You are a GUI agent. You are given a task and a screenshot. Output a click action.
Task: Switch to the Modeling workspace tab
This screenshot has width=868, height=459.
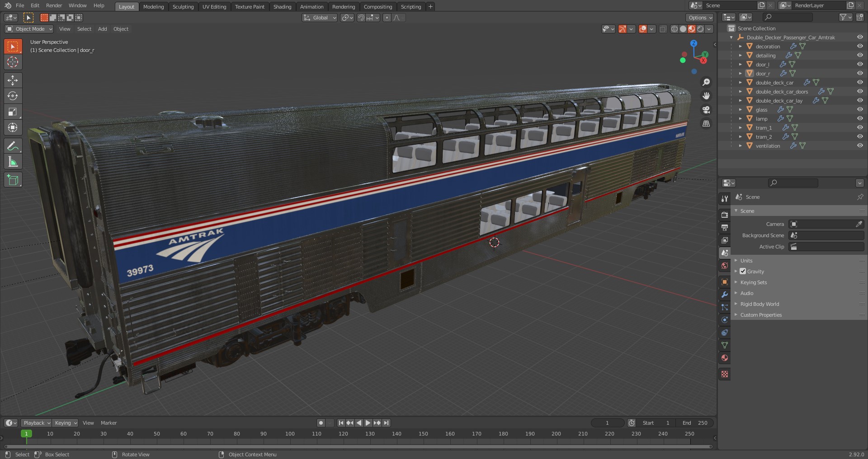point(153,7)
